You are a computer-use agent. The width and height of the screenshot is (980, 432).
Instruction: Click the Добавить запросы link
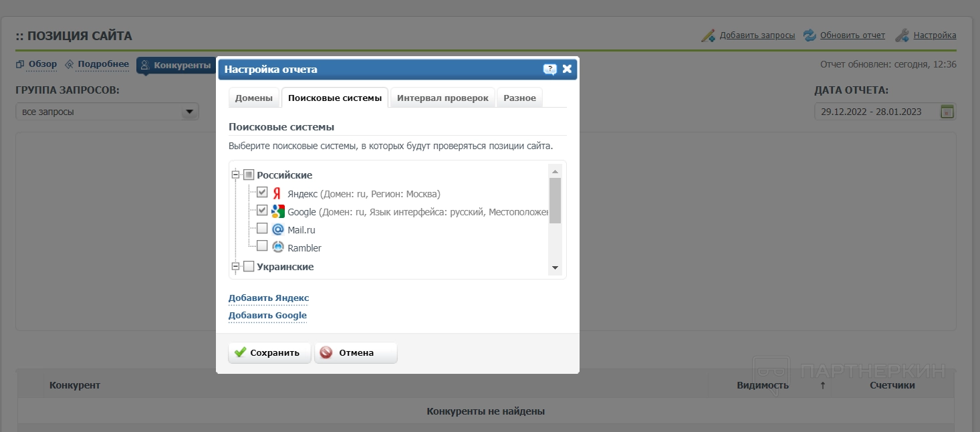757,35
